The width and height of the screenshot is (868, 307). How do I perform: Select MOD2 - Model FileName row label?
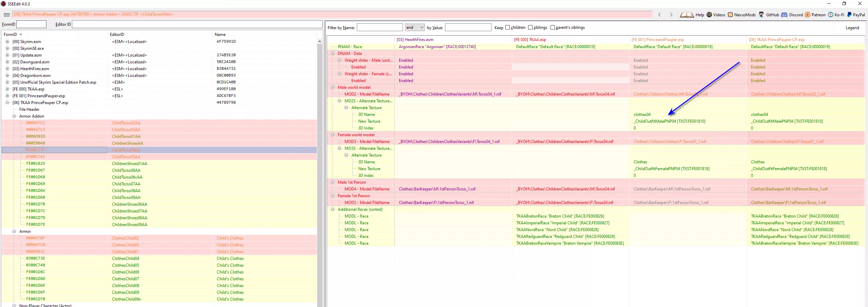click(367, 94)
